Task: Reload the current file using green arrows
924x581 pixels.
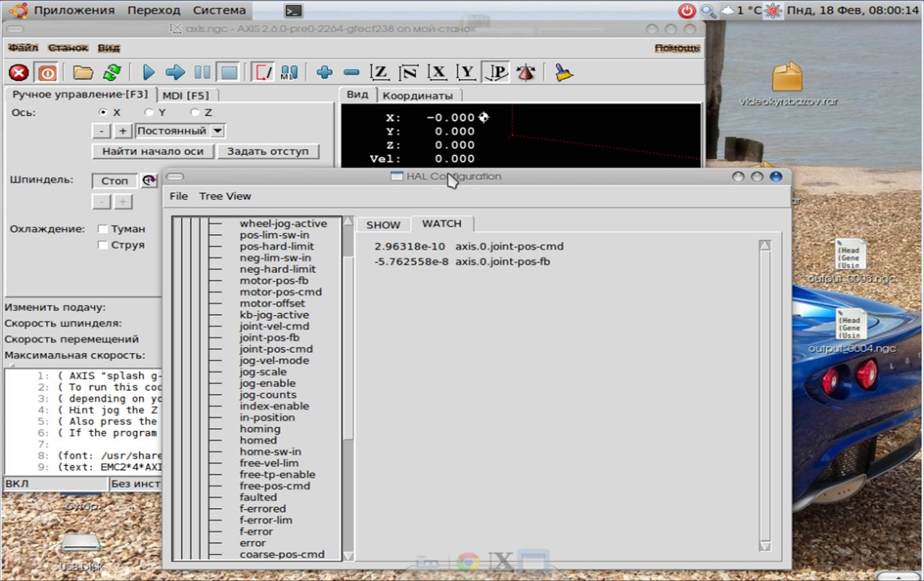Action: [112, 73]
